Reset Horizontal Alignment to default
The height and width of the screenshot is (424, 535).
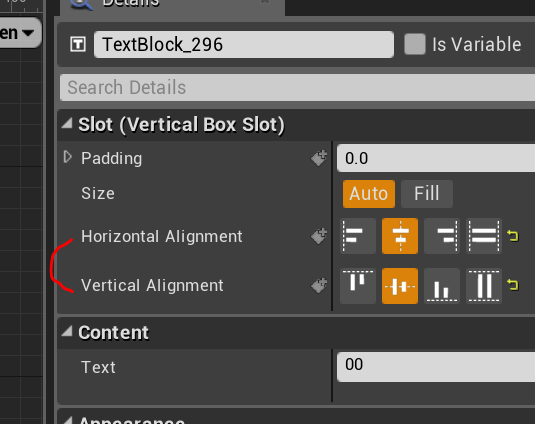513,236
